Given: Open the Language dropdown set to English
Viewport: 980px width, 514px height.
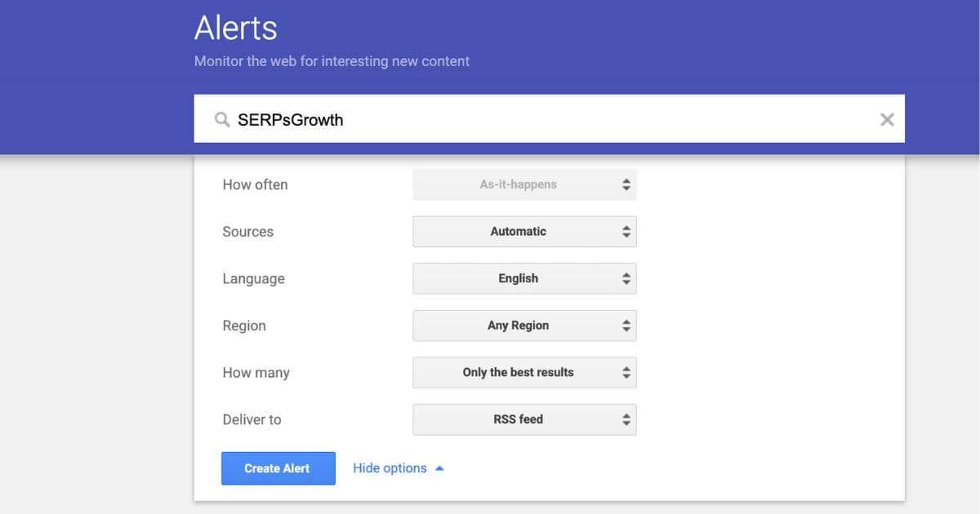Looking at the screenshot, I should click(x=524, y=278).
